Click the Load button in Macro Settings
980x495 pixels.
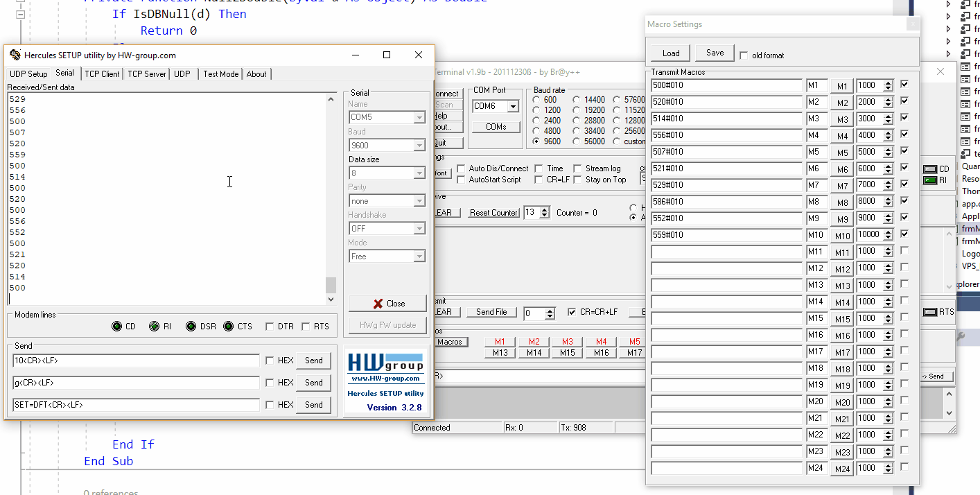coord(670,53)
